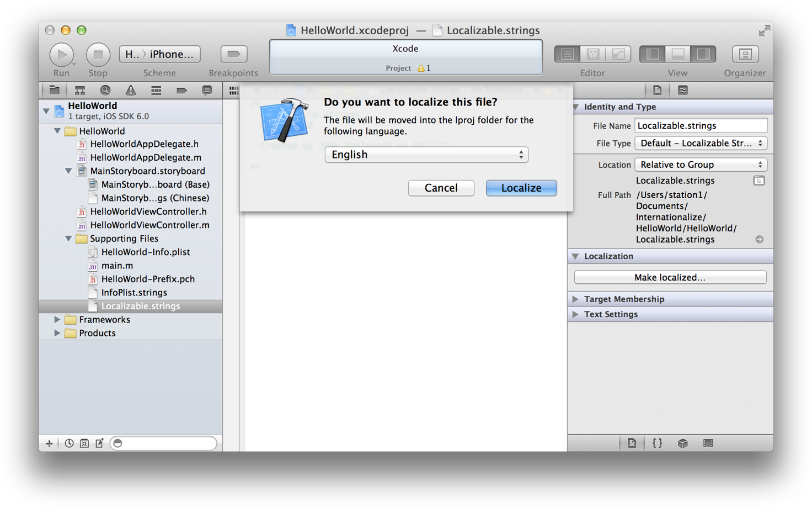This screenshot has height=508, width=812.
Task: Click the Localize button
Action: [521, 188]
